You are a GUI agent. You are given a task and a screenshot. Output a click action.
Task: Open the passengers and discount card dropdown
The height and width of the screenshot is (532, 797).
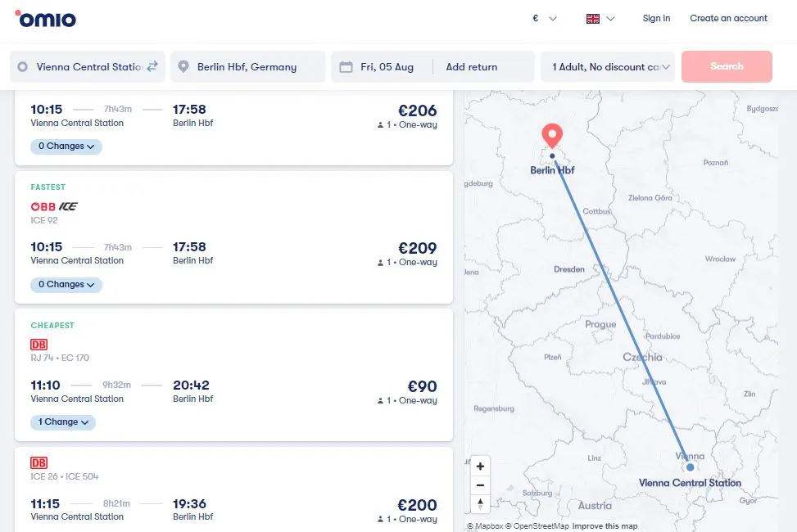(x=608, y=67)
